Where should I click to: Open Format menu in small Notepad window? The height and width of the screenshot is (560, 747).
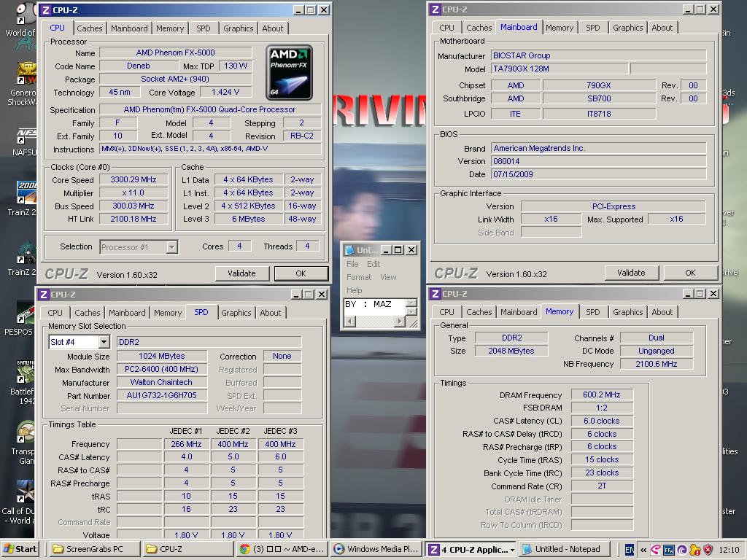coord(359,277)
